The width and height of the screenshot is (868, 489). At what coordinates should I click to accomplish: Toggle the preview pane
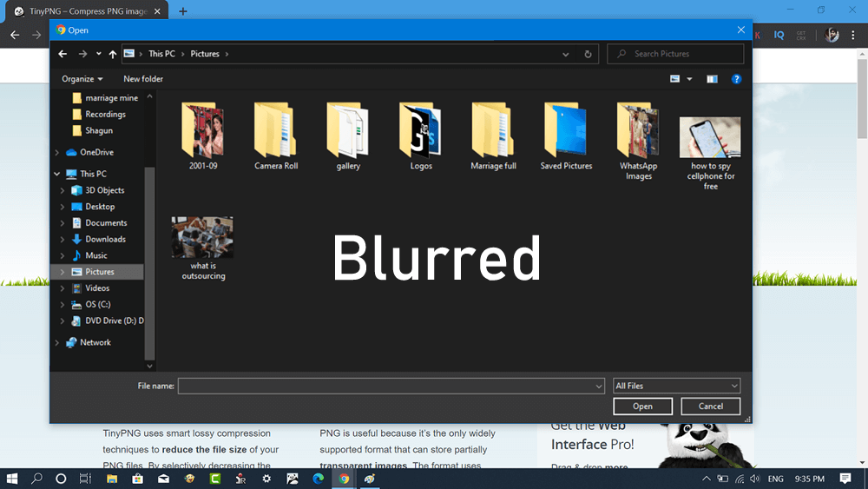712,79
